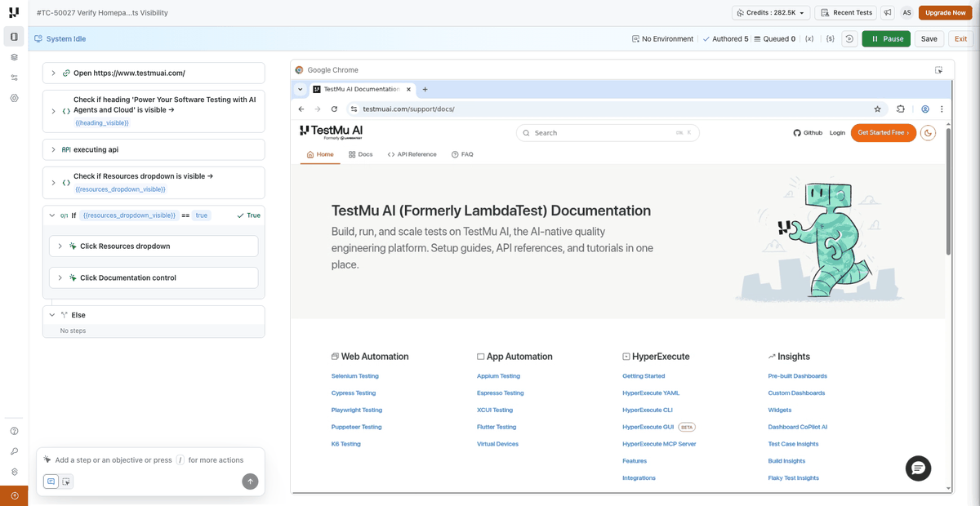Click the Chrome address bar
The width and height of the screenshot is (980, 506).
pyautogui.click(x=608, y=109)
